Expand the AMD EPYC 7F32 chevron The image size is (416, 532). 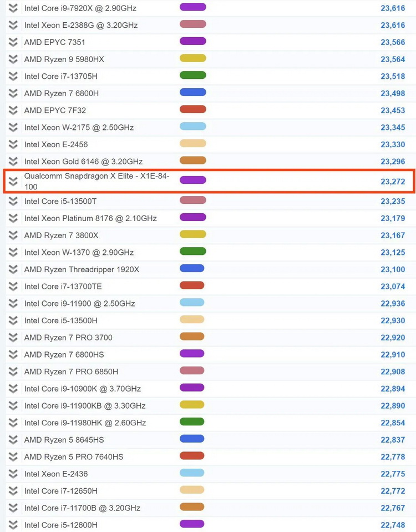pyautogui.click(x=13, y=111)
